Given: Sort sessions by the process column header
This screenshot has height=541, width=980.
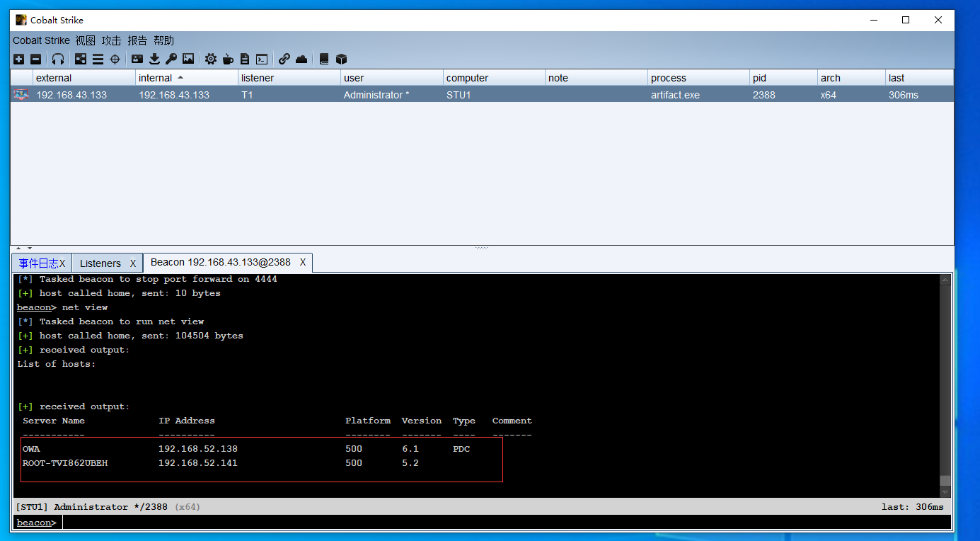Looking at the screenshot, I should pos(698,78).
